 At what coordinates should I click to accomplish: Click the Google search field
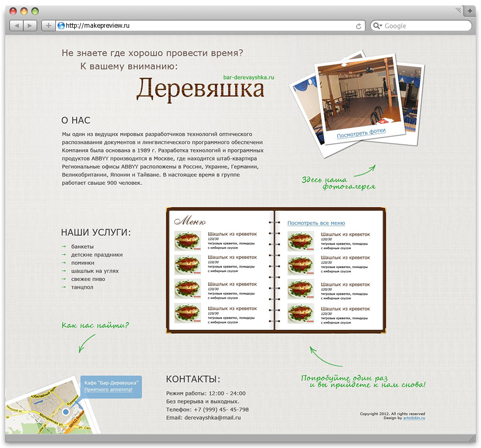pos(421,26)
